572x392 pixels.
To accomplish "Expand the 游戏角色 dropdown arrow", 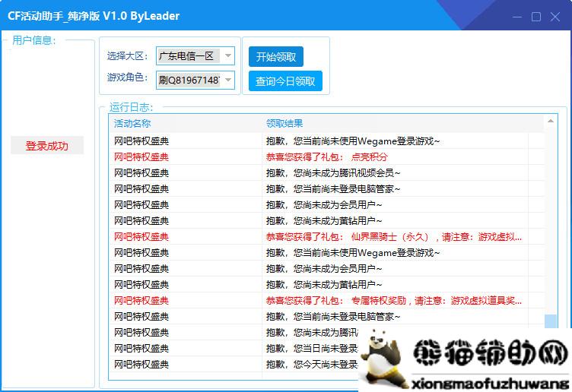I will pos(229,80).
